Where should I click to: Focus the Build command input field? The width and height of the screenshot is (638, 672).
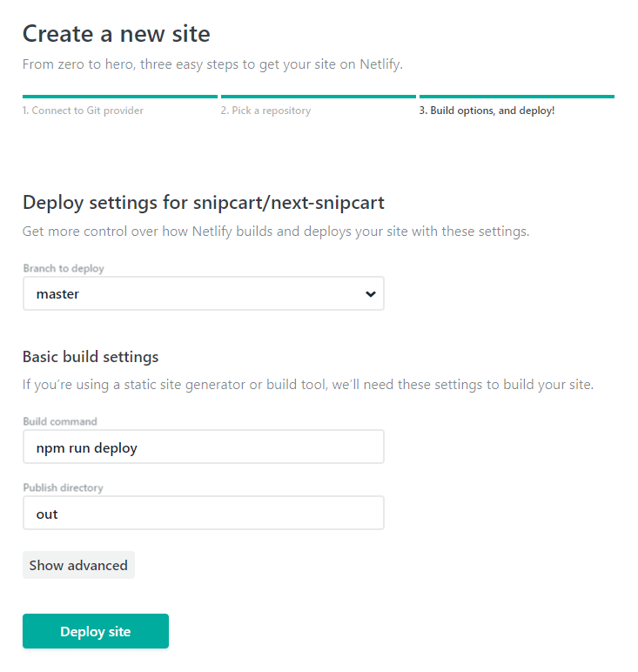click(203, 447)
